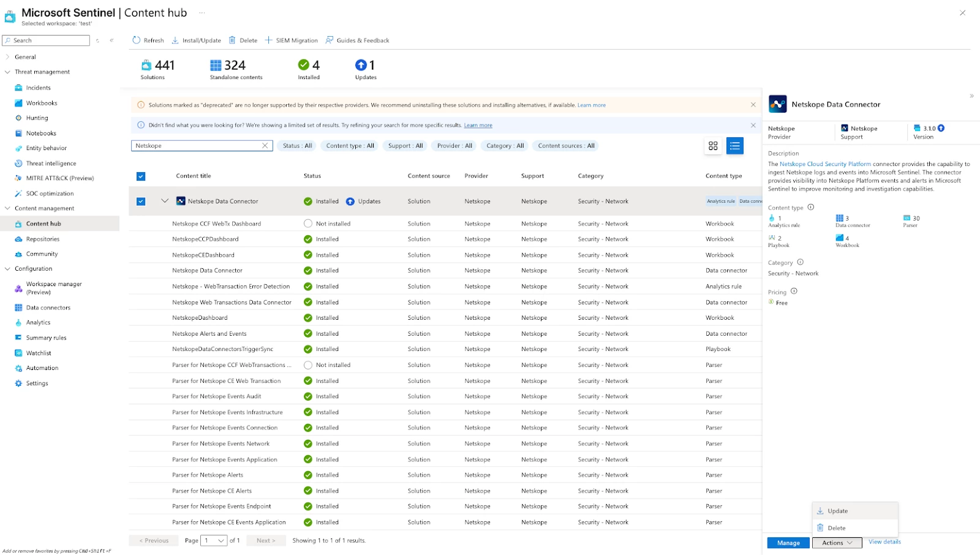Collapse the Configuration section

[7, 268]
